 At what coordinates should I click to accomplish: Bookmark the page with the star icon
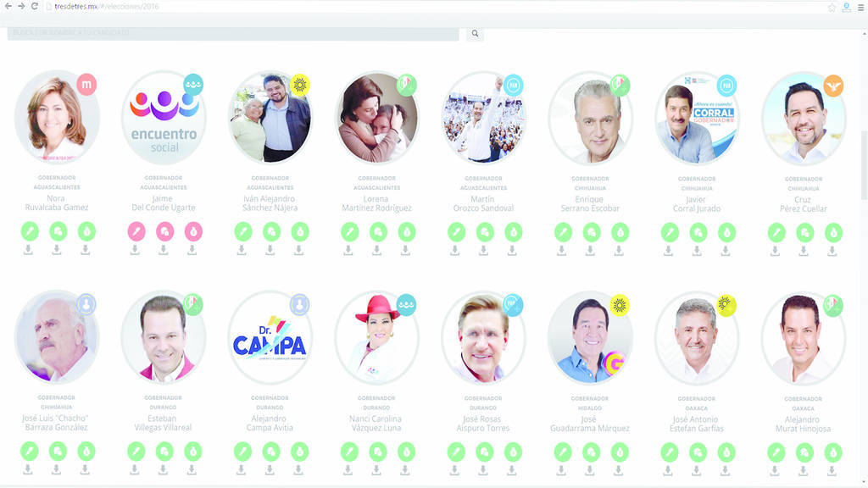pyautogui.click(x=832, y=7)
